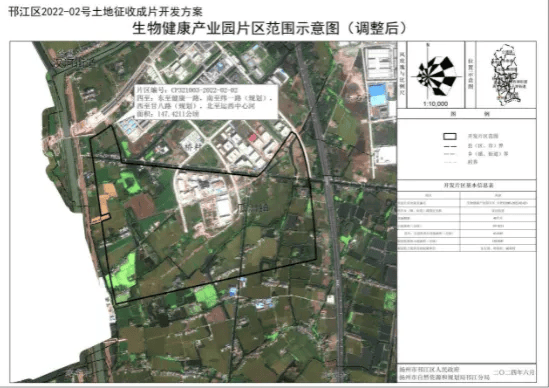Click the large white-roofed building in center

tap(223, 207)
